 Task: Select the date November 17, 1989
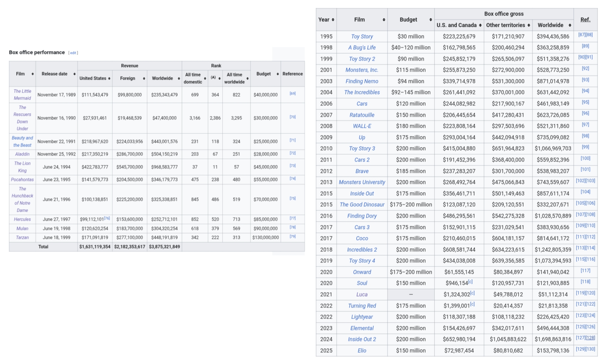coord(57,95)
